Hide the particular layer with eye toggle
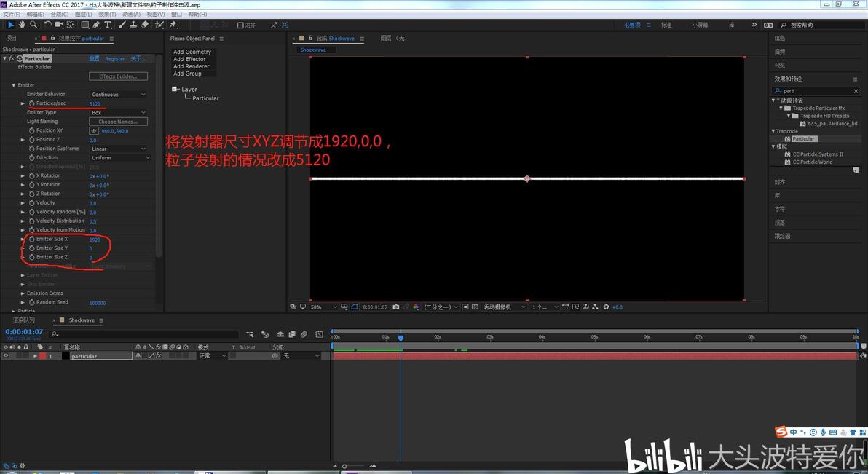Viewport: 868px width, 474px height. point(6,356)
